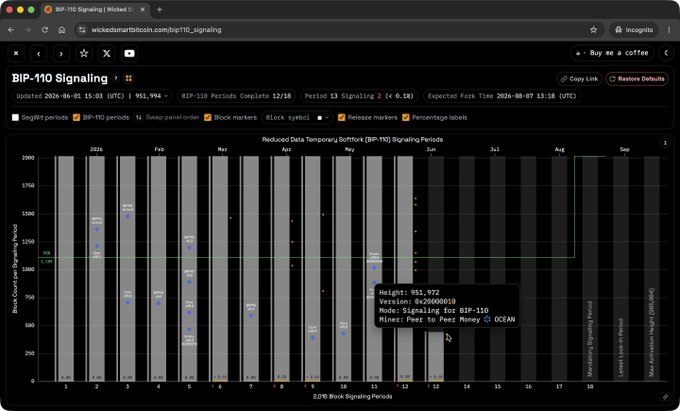Open a new browser tab

point(159,10)
